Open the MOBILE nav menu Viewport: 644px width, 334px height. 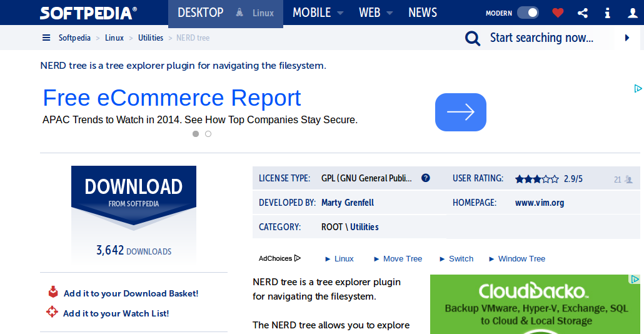pyautogui.click(x=312, y=13)
